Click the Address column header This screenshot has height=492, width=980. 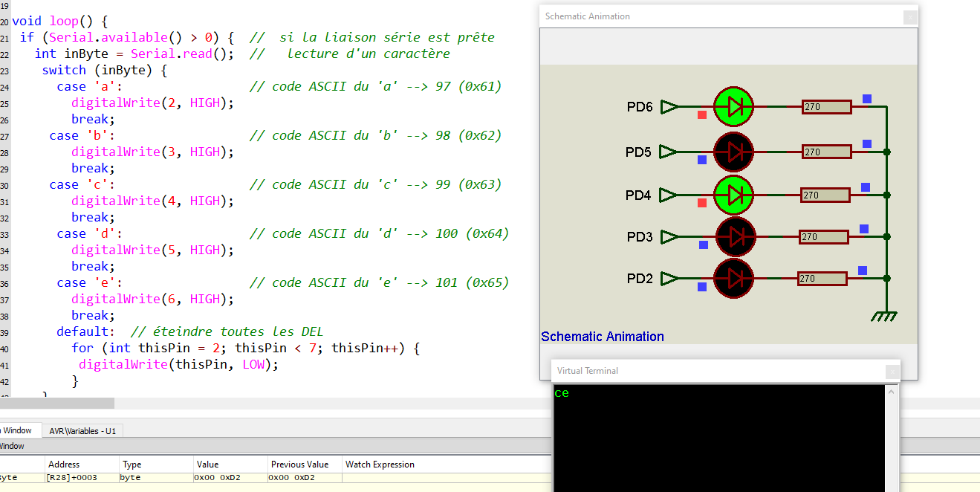click(64, 465)
